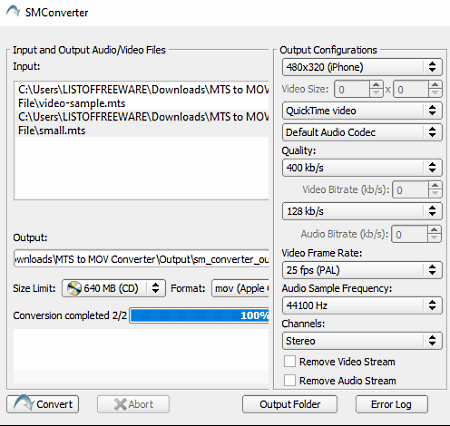Enable the Remove Video Stream checkbox
Image resolution: width=450 pixels, height=426 pixels.
[x=290, y=361]
